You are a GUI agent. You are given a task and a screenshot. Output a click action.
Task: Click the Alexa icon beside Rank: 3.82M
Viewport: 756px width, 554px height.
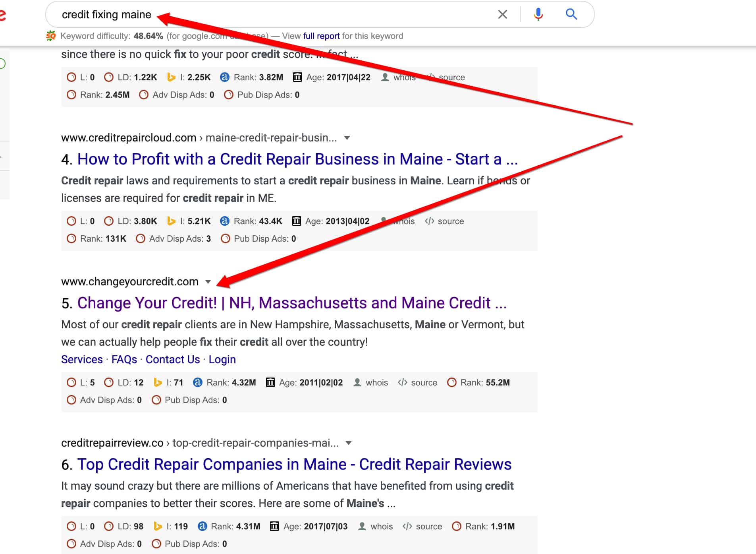click(x=224, y=77)
